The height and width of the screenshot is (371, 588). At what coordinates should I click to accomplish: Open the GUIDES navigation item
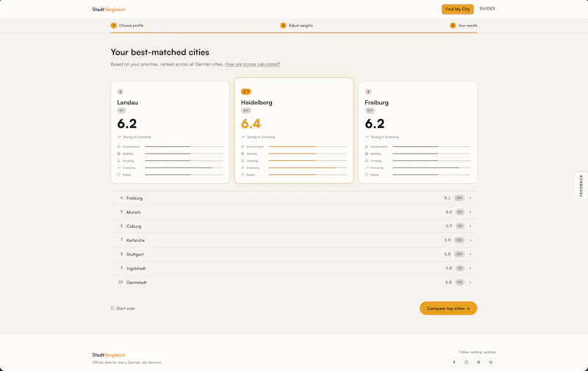pos(487,9)
